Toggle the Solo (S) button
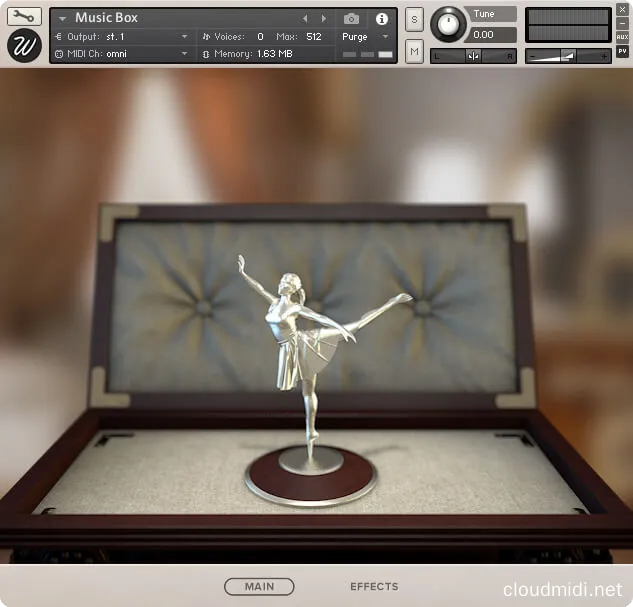633x607 pixels. pyautogui.click(x=414, y=20)
